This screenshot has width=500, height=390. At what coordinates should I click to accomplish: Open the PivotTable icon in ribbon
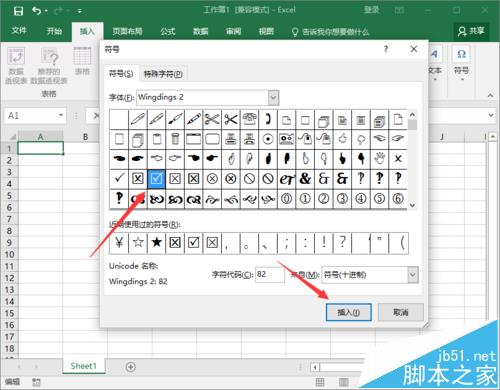16,56
